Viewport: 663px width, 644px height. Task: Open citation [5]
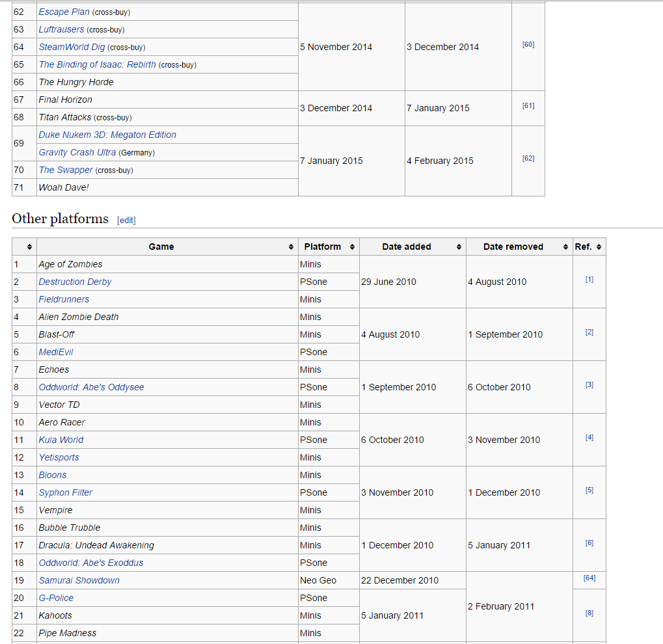[x=589, y=490]
